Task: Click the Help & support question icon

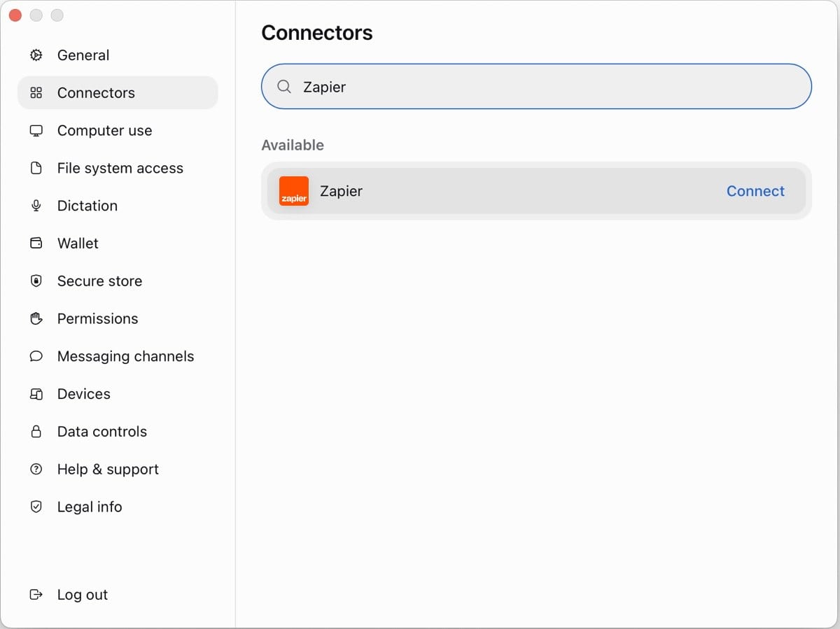Action: tap(36, 469)
